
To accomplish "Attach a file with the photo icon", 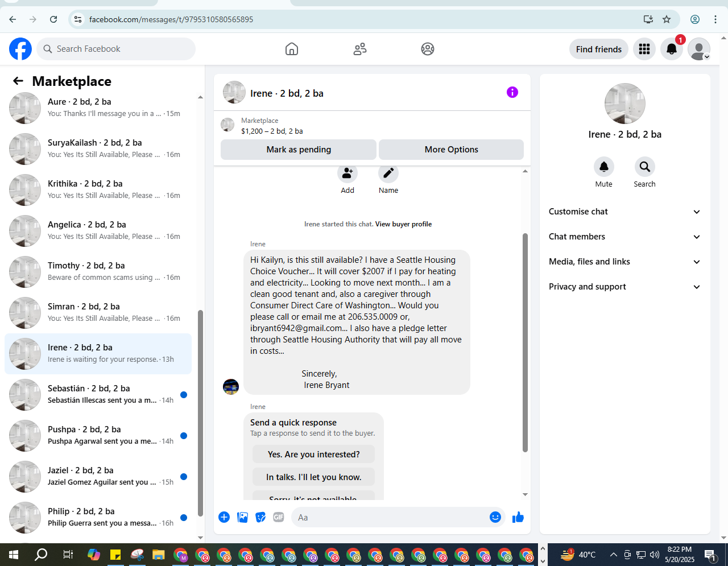I will pos(243,517).
